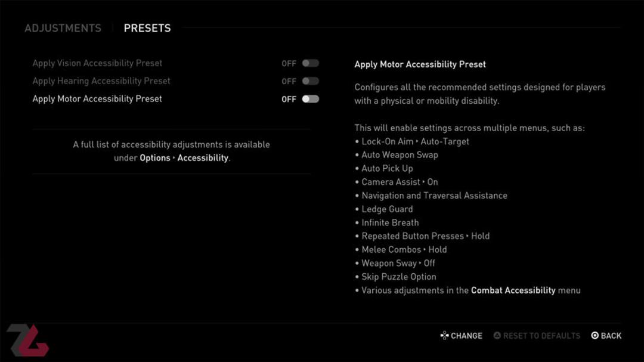
Task: Click the circle Back button icon
Action: click(x=595, y=336)
